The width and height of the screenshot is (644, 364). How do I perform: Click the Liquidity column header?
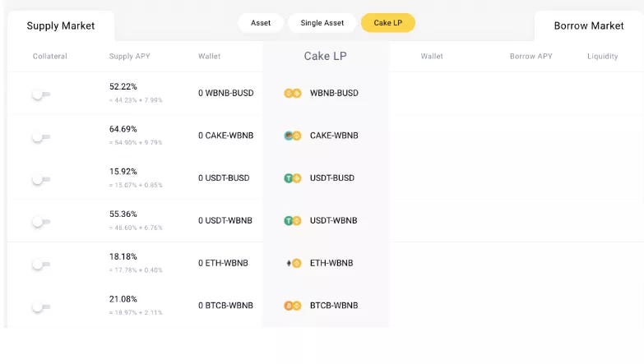(602, 56)
